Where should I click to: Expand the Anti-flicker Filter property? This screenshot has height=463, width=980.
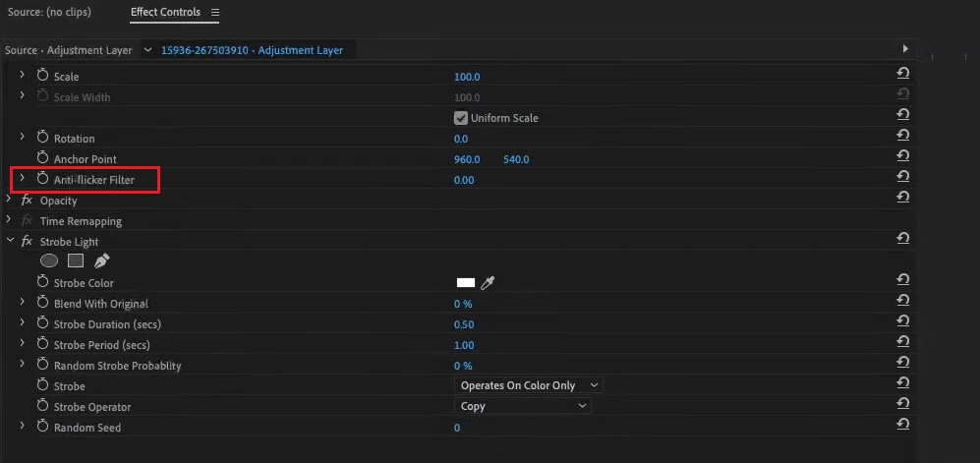coord(22,178)
